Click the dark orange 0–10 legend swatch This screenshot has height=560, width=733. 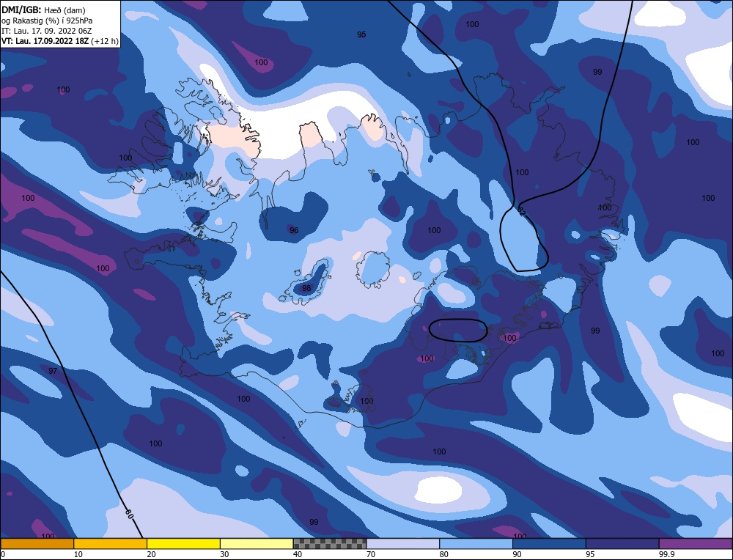(37, 544)
